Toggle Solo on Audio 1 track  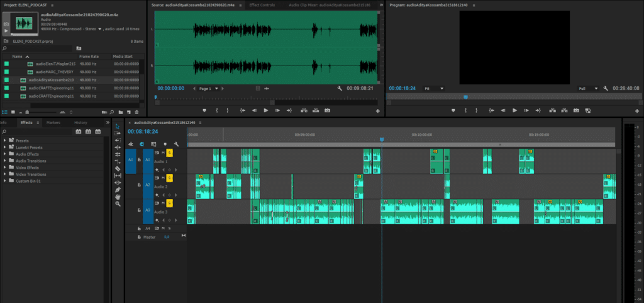[x=169, y=152]
